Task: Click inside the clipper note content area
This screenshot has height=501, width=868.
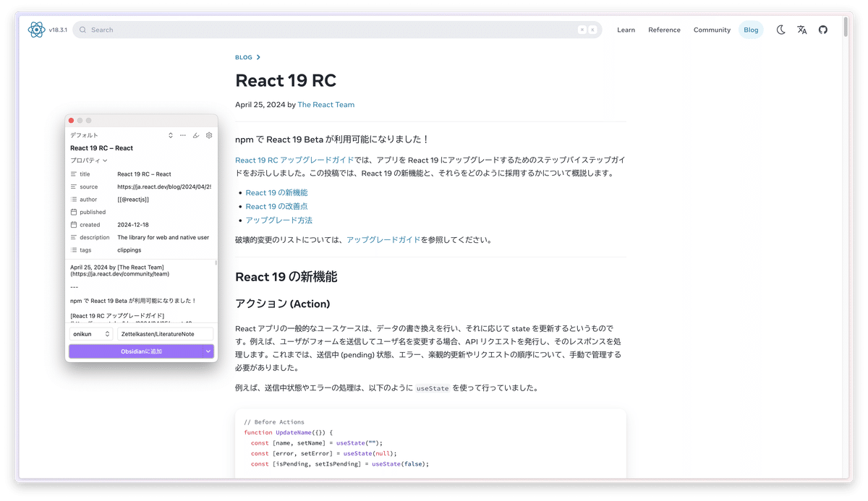Action: 140,291
